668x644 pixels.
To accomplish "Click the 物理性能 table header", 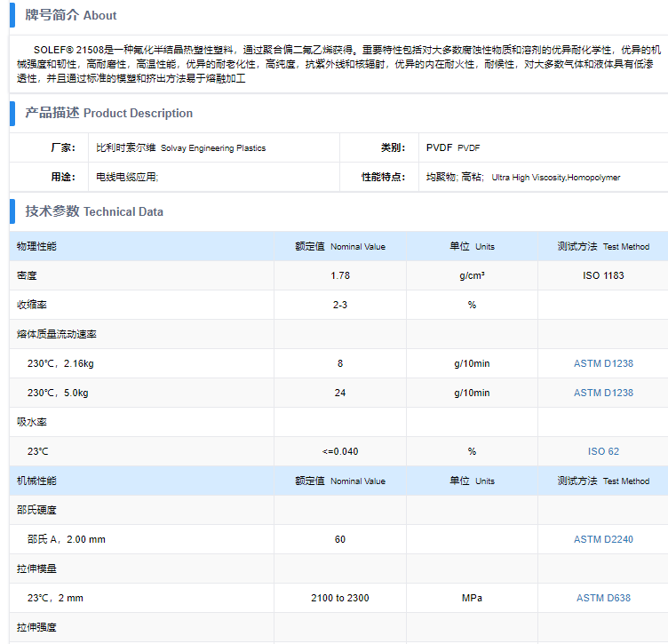I will pyautogui.click(x=36, y=246).
